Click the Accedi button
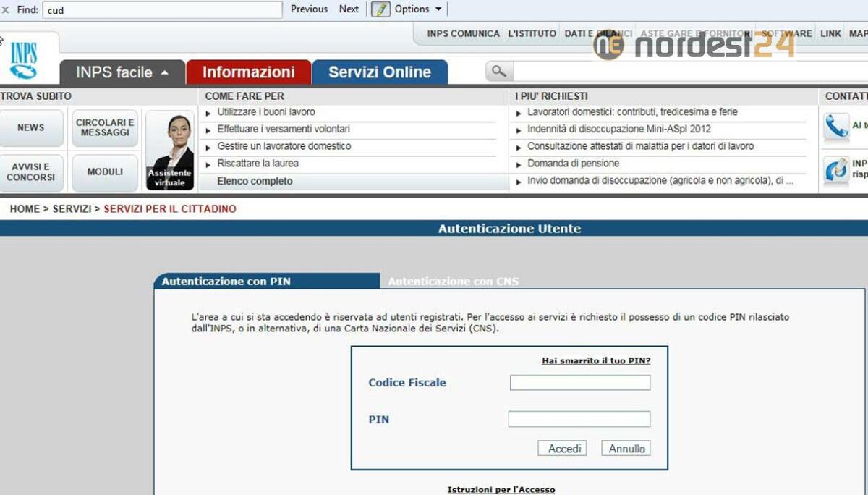 [x=563, y=448]
